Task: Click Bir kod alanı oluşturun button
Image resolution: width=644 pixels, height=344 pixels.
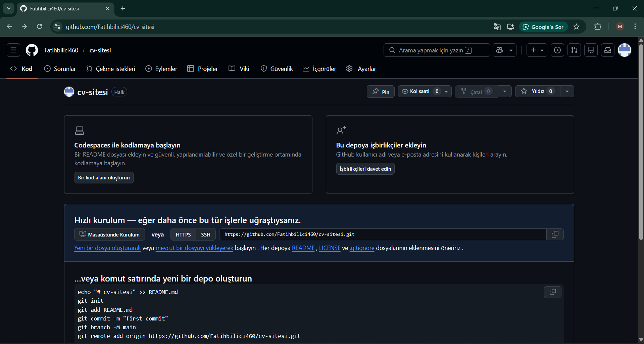Action: click(104, 178)
